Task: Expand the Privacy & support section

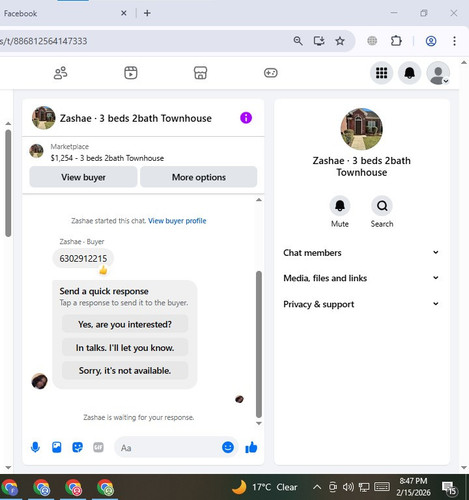Action: [361, 304]
